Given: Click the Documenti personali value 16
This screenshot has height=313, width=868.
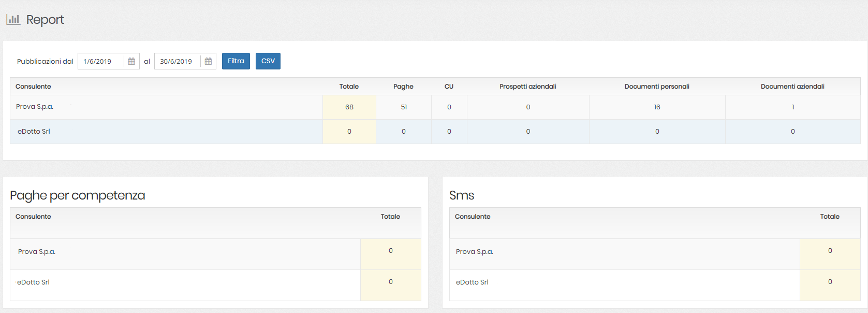Looking at the screenshot, I should 657,107.
